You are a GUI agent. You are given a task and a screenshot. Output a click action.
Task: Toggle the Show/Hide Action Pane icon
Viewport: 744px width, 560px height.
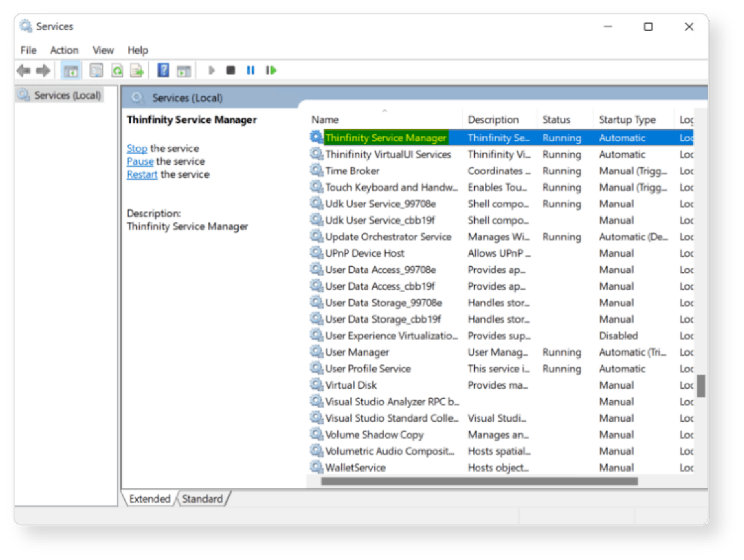click(x=184, y=71)
